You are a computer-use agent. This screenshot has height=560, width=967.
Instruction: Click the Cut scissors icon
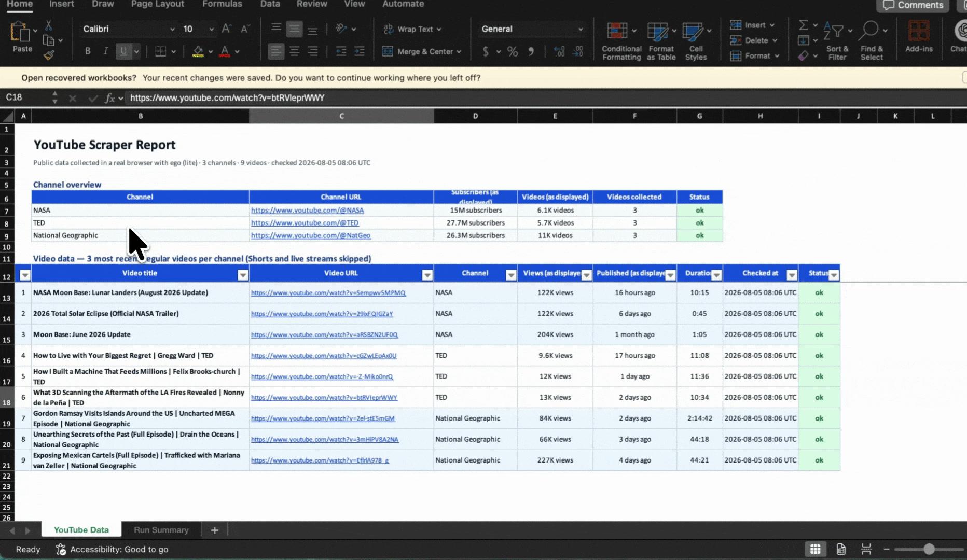point(48,25)
